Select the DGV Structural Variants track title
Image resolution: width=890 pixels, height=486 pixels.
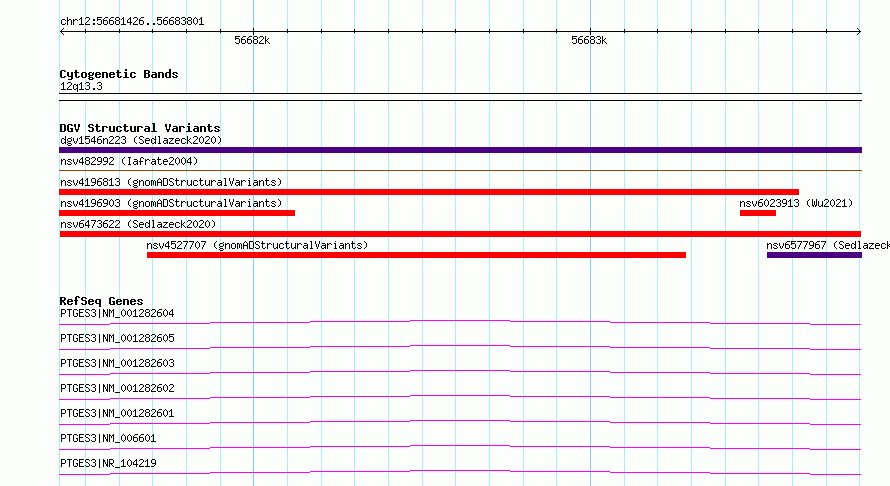(140, 128)
